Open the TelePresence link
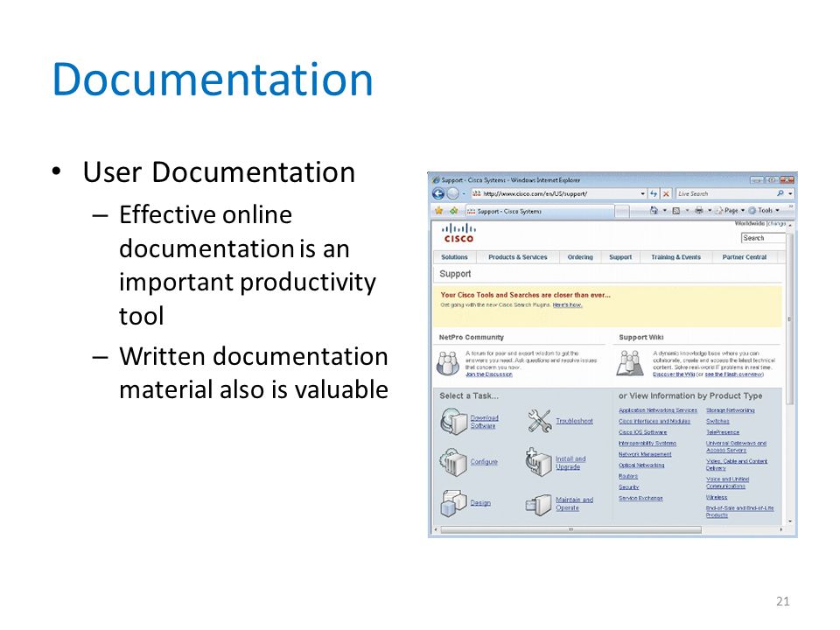840x630 pixels. coord(723,431)
